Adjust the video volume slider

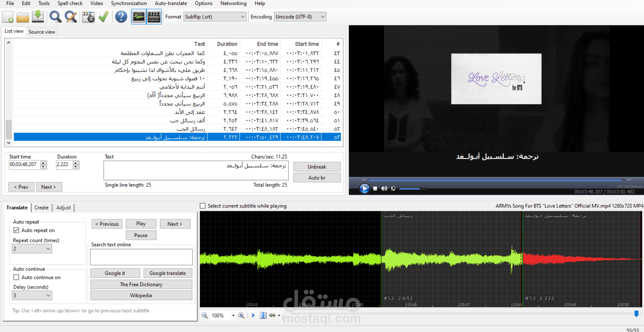[413, 189]
